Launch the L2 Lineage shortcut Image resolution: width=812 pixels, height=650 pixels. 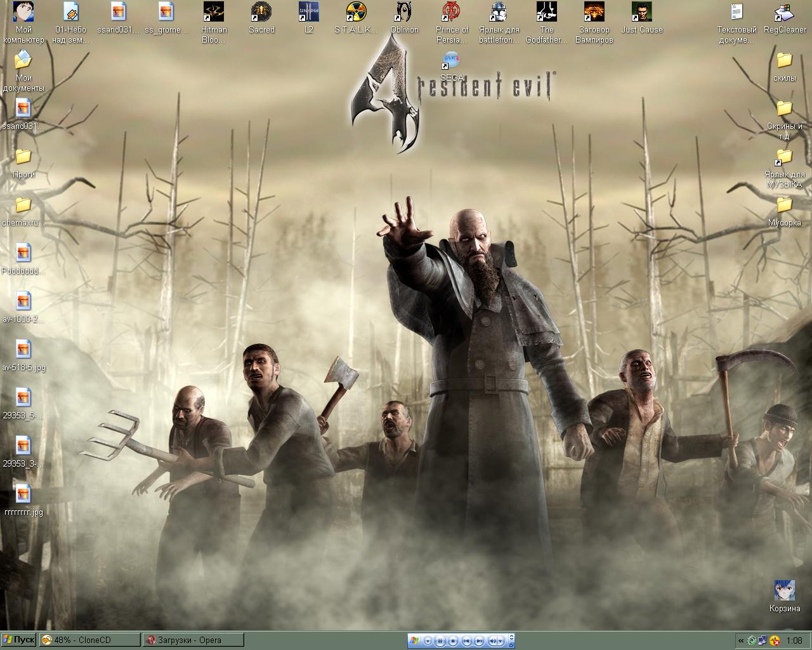coord(309,18)
